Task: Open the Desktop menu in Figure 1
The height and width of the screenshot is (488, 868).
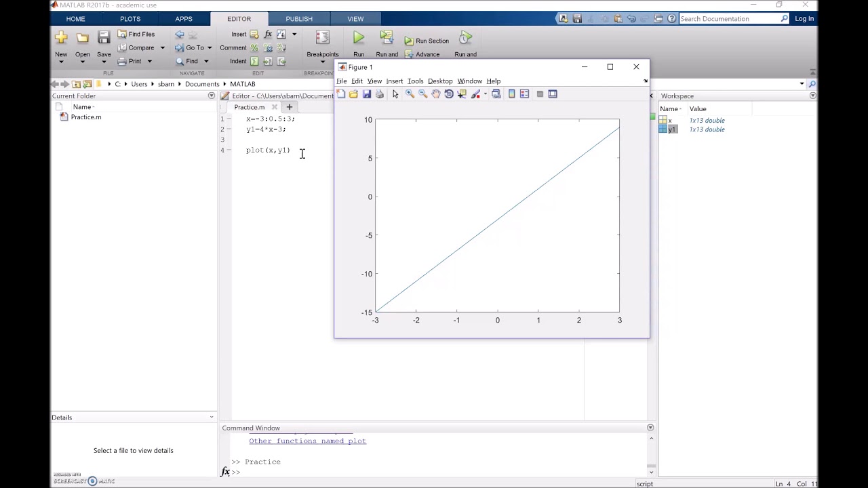Action: 440,81
